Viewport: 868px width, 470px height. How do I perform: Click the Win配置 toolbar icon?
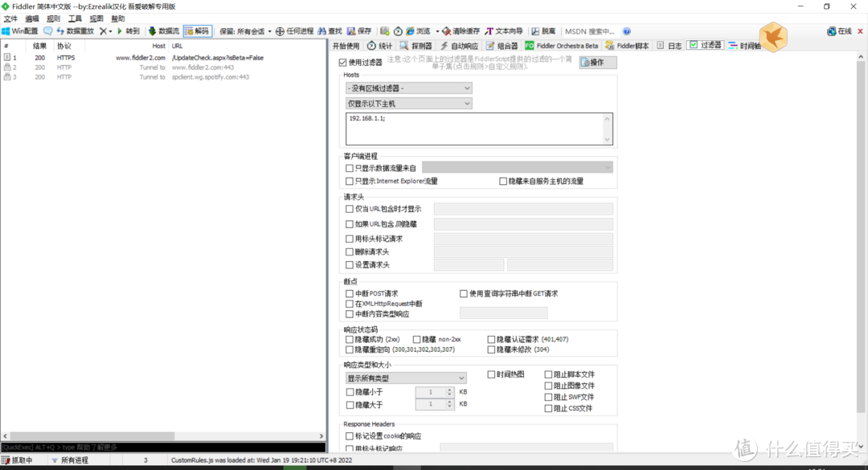[x=21, y=31]
